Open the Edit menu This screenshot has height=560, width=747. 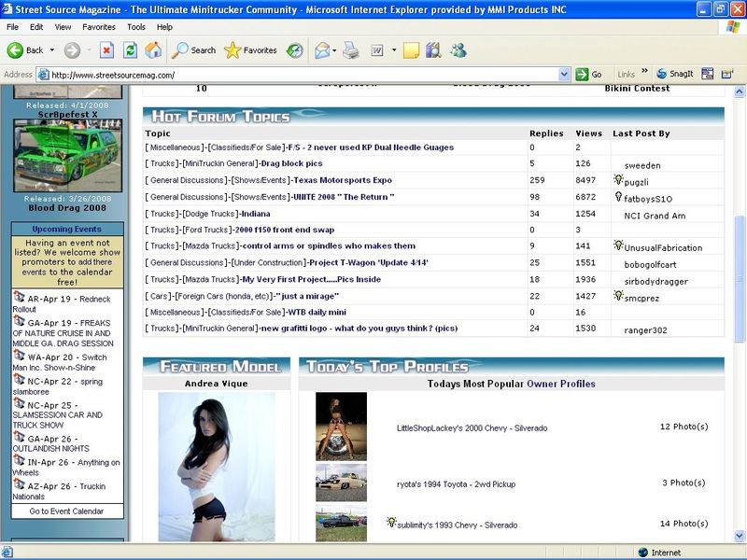[x=36, y=27]
